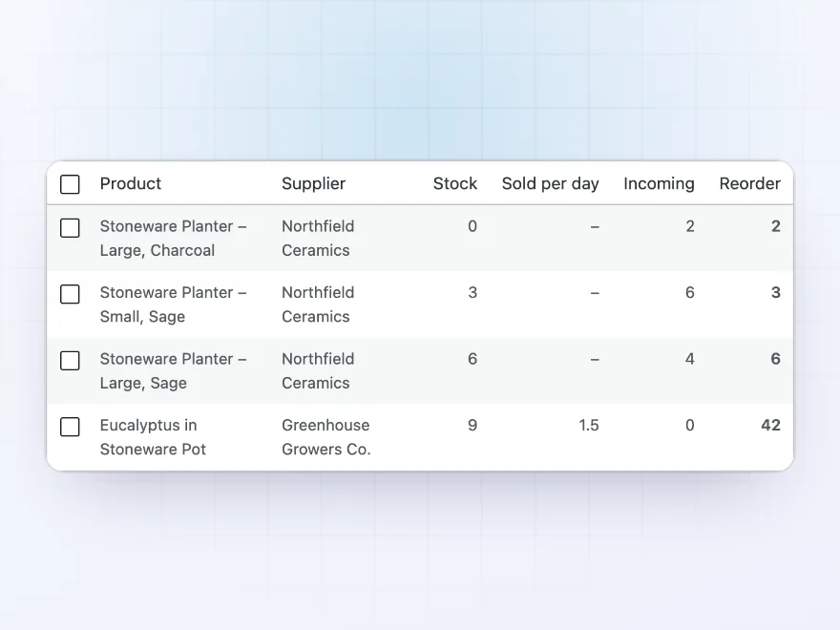Click the reorder quantity 42
Image resolution: width=840 pixels, height=630 pixels.
[x=771, y=426]
